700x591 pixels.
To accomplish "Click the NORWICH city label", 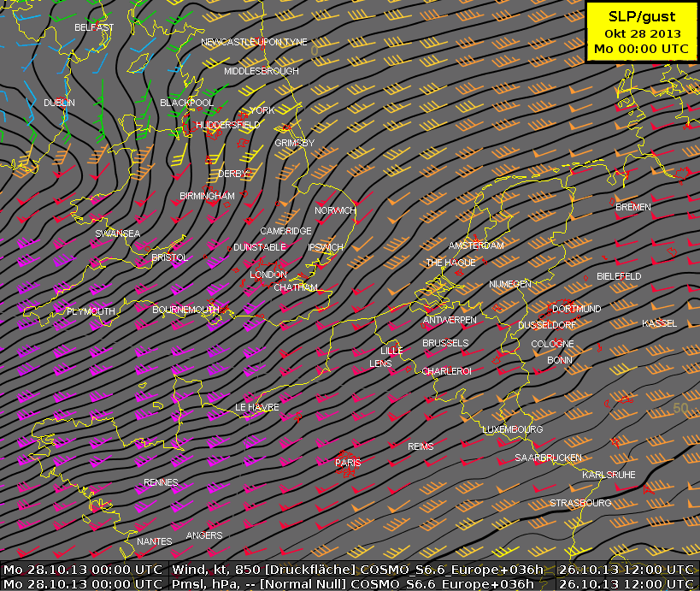I will tap(335, 210).
